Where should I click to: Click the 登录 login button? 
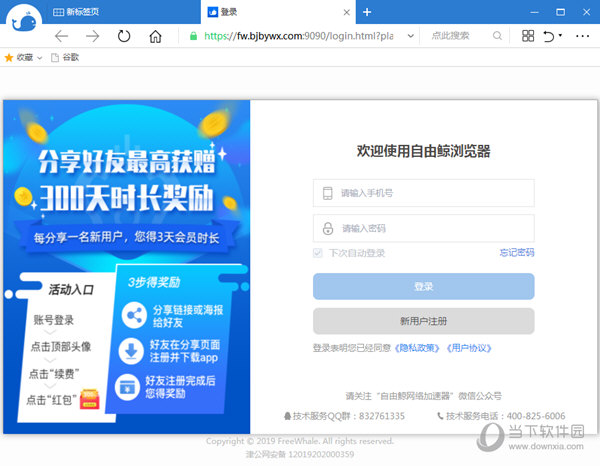tap(423, 287)
